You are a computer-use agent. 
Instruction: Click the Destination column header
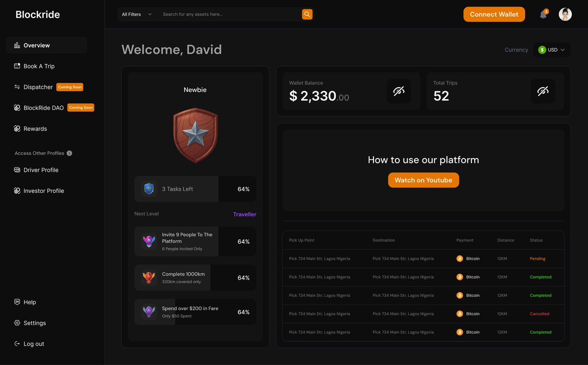click(x=384, y=240)
